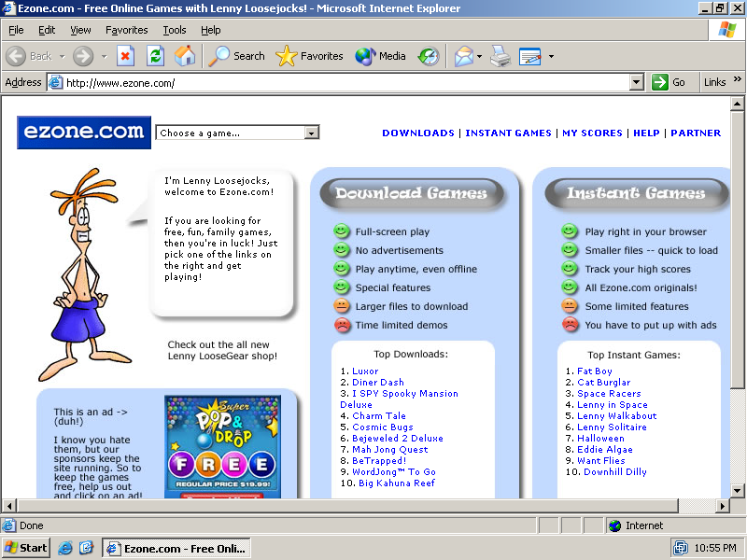747x560 pixels.
Task: Click the horizontal scrollbar right arrow
Action: pos(723,505)
